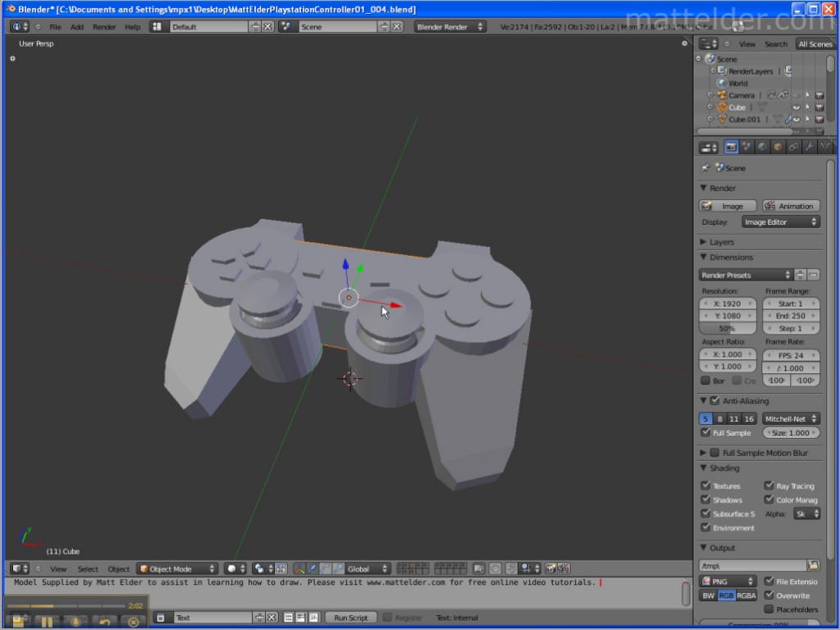Open the Render menu in top bar
840x630 pixels.
tap(104, 27)
